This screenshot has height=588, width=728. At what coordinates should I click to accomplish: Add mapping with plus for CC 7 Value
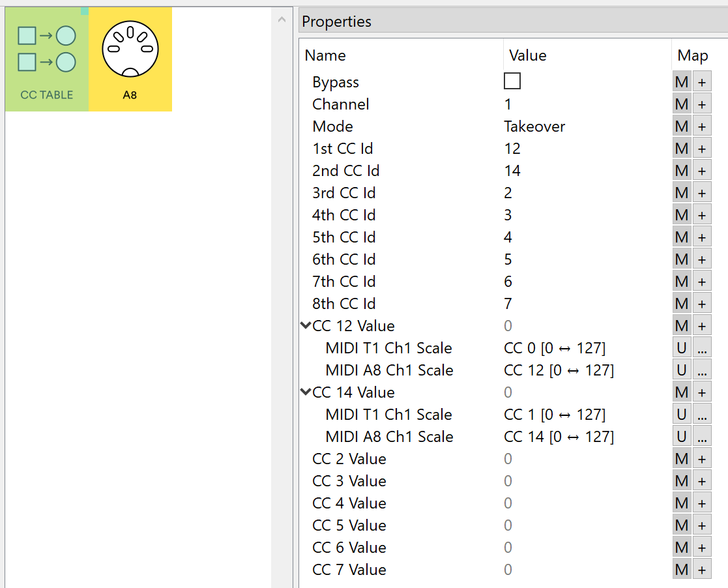(x=702, y=570)
